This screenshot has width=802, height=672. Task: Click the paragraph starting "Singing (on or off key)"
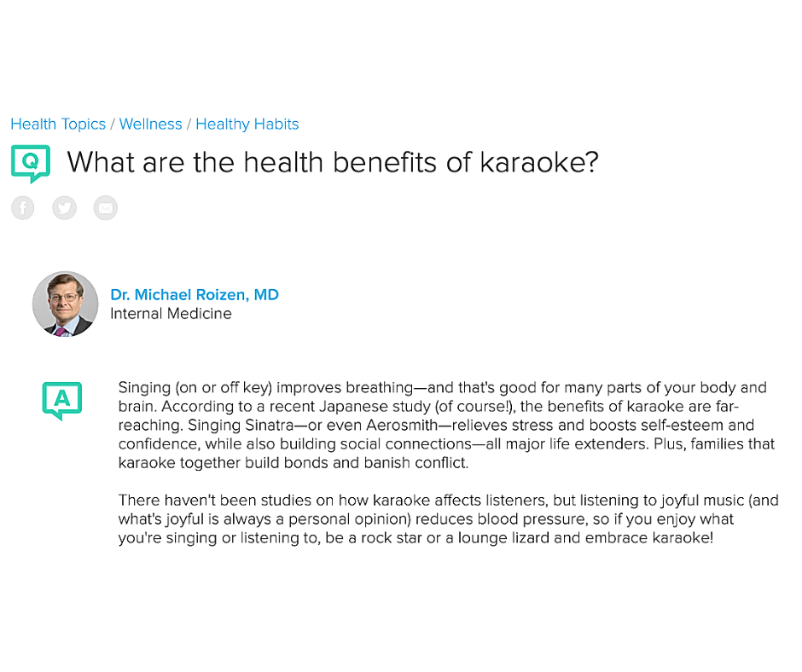(x=448, y=425)
